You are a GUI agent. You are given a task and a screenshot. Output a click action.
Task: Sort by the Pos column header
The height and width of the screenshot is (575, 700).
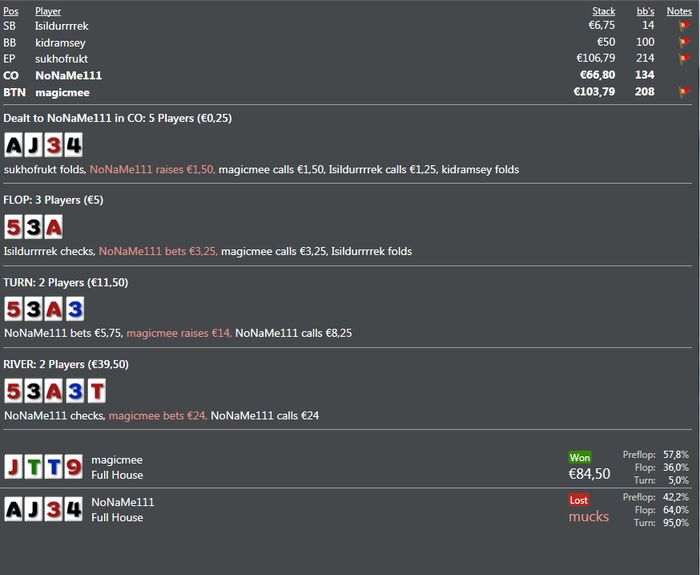pyautogui.click(x=10, y=11)
